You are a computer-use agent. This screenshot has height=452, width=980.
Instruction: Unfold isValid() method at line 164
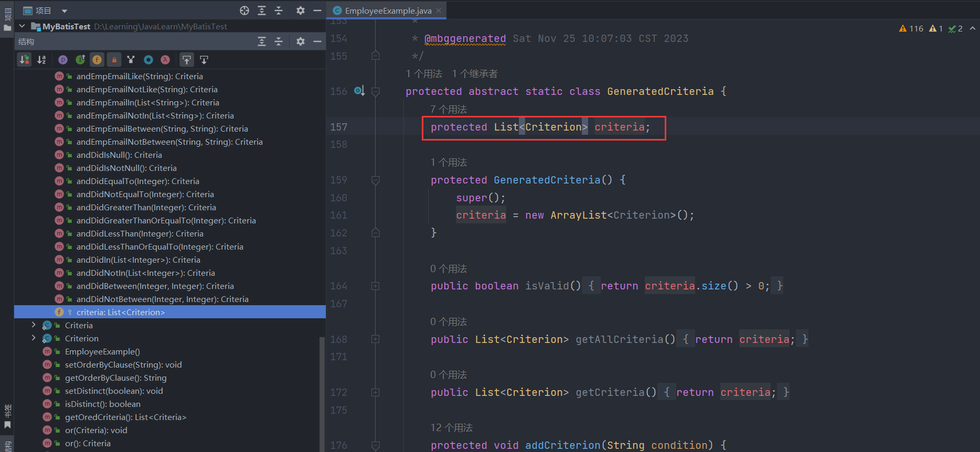pyautogui.click(x=376, y=286)
